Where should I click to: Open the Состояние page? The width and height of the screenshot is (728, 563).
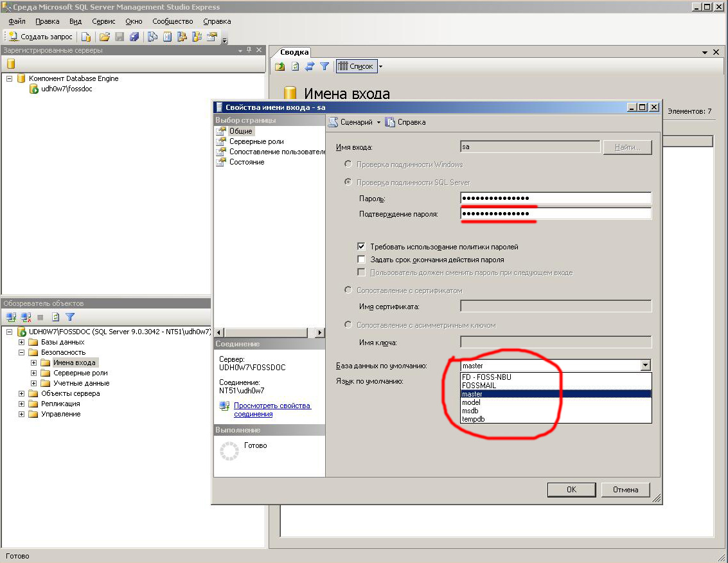pyautogui.click(x=247, y=162)
